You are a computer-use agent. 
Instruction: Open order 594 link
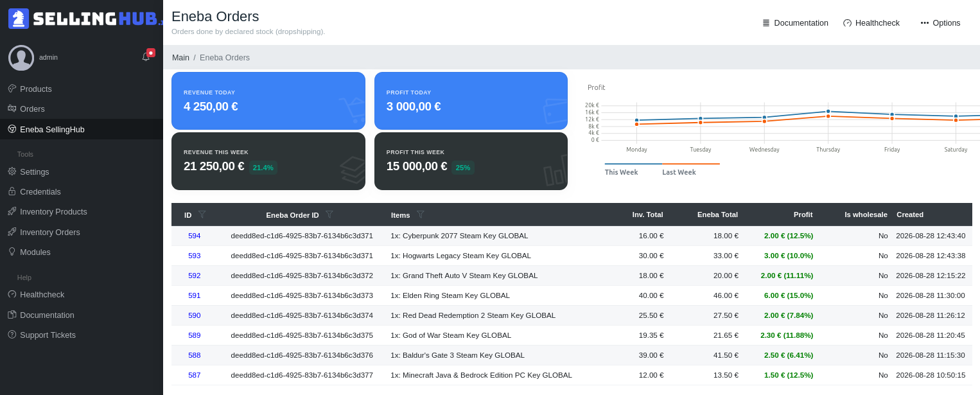194,236
